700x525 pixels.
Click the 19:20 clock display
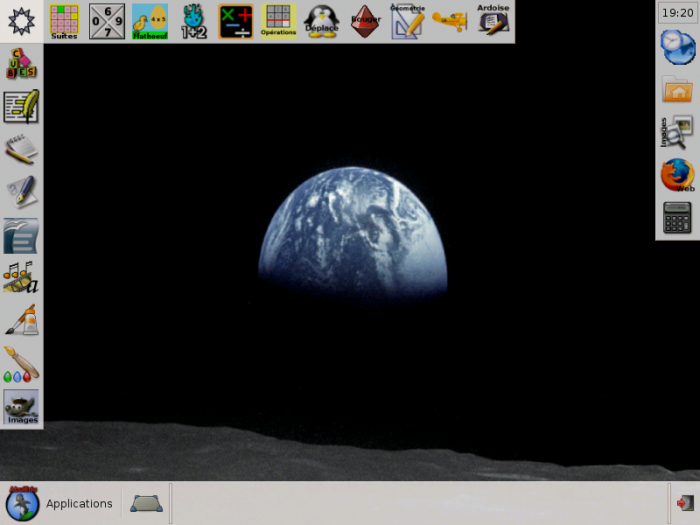coord(677,13)
